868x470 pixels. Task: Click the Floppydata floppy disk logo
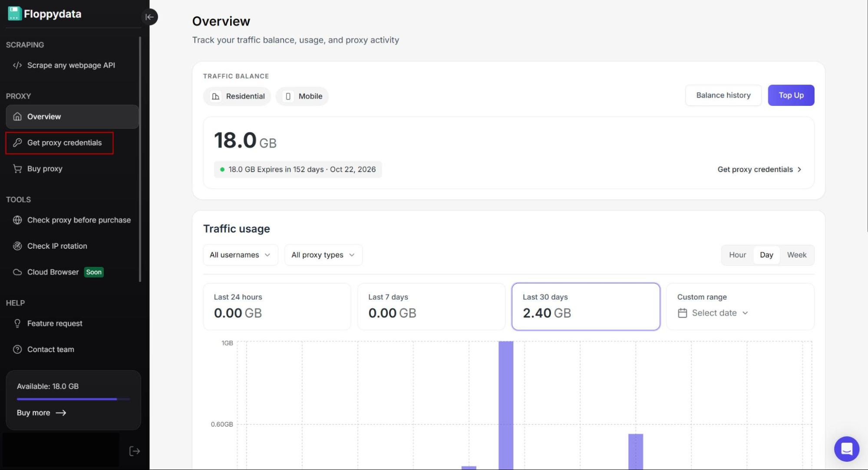(x=14, y=13)
